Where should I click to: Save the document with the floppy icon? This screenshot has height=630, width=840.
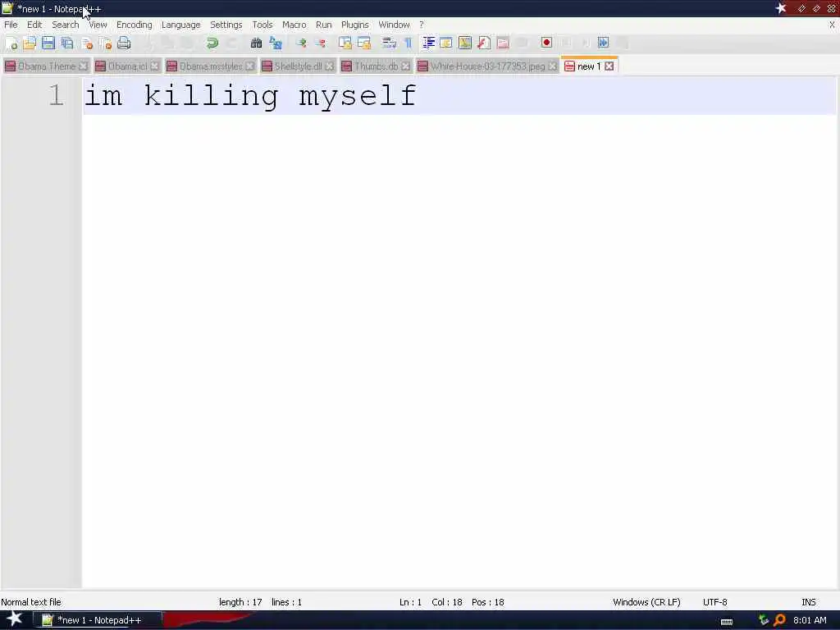tap(48, 43)
